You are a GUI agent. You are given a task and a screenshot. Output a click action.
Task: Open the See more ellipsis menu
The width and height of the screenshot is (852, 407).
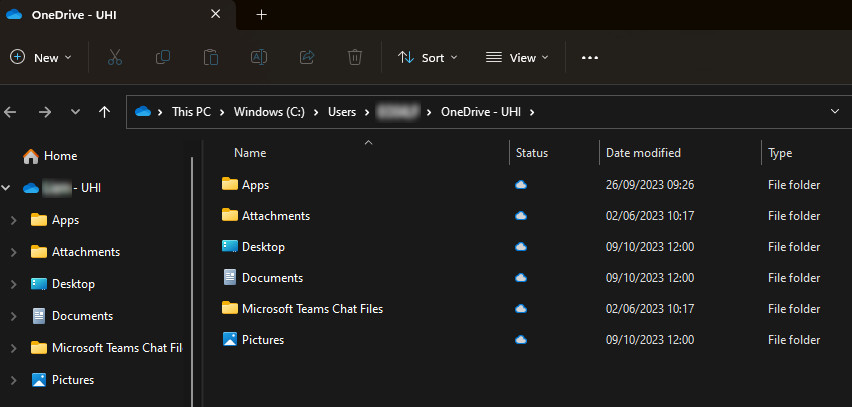589,58
